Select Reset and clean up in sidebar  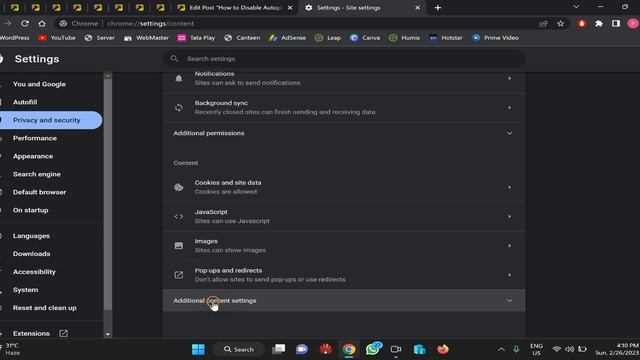pos(44,307)
